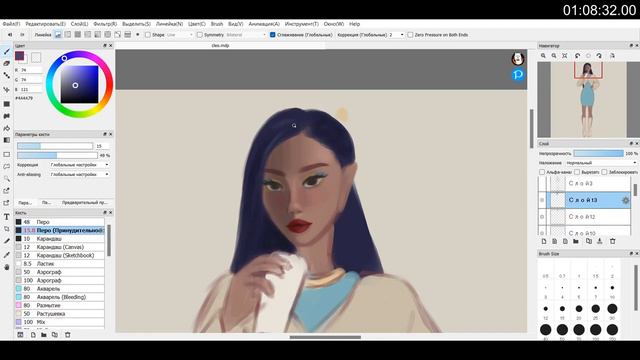Open settings gear of Слой13 layer

pyautogui.click(x=625, y=200)
